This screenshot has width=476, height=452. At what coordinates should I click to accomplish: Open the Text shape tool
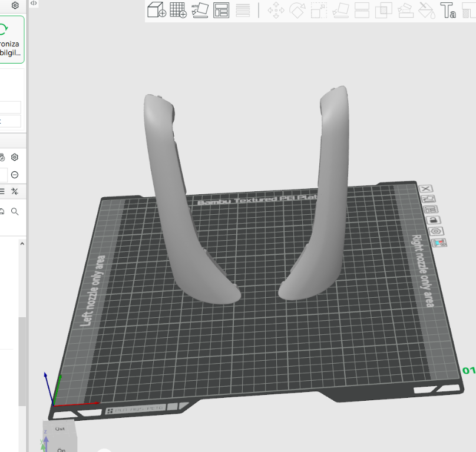448,10
